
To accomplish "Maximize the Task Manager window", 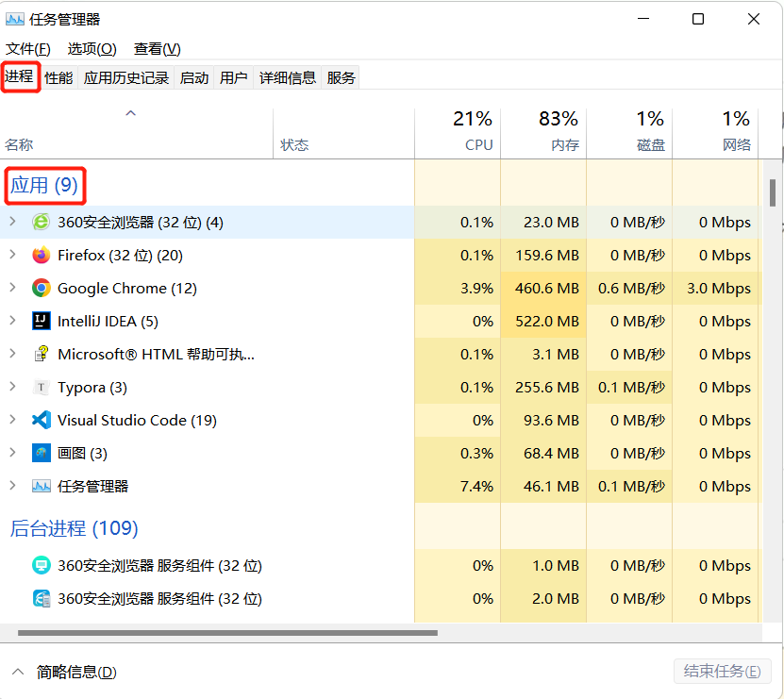I will point(698,19).
